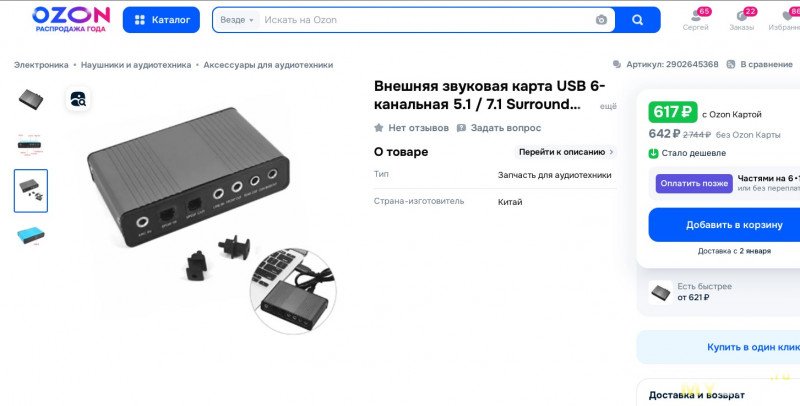This screenshot has width=800, height=406.
Task: Select the first product thumbnail
Action: click(x=31, y=99)
